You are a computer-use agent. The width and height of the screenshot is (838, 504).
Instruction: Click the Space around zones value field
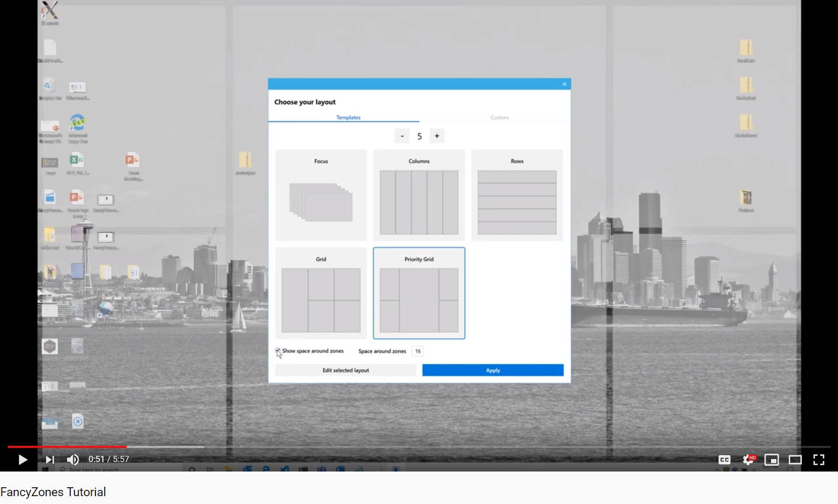418,351
